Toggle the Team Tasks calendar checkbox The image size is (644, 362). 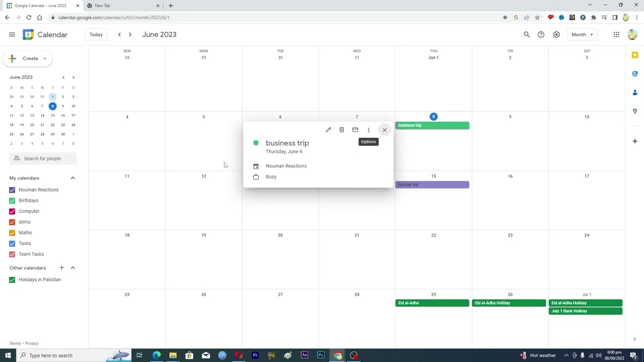click(12, 254)
